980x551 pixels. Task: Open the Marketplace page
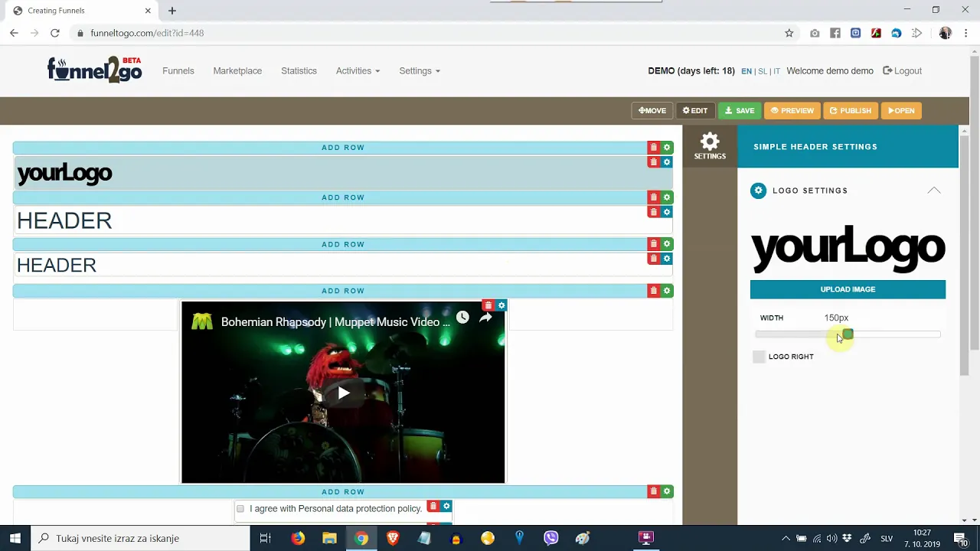tap(237, 70)
